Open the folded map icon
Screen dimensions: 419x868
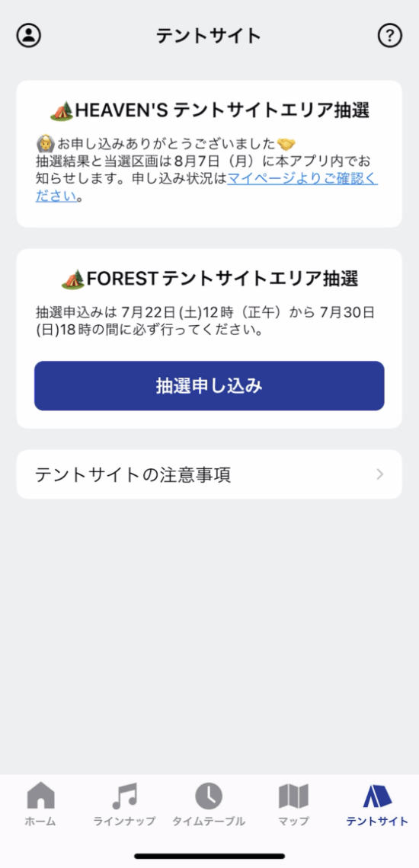click(x=293, y=796)
